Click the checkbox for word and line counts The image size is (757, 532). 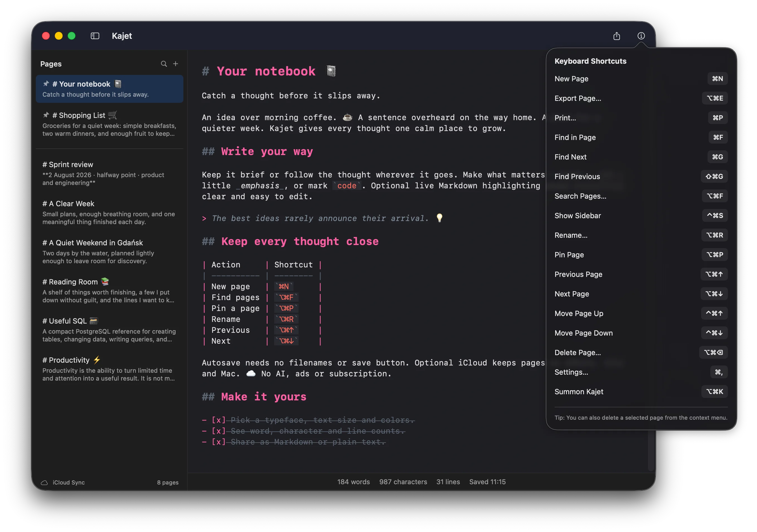219,431
